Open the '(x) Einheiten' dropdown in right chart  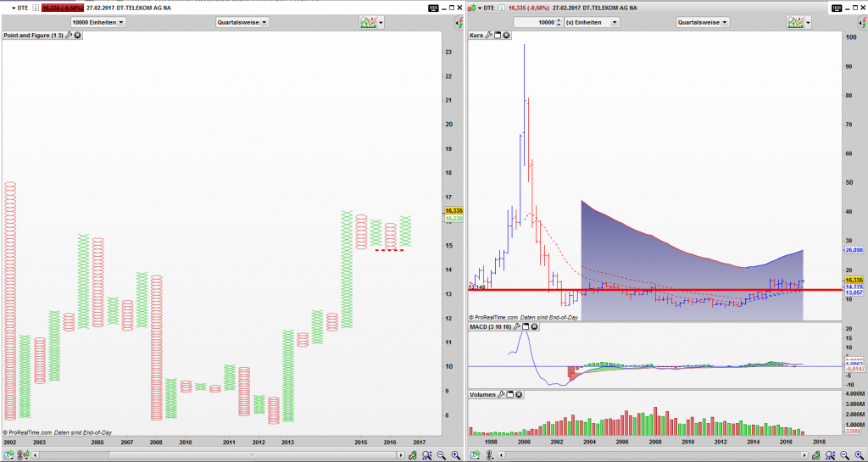tap(591, 22)
